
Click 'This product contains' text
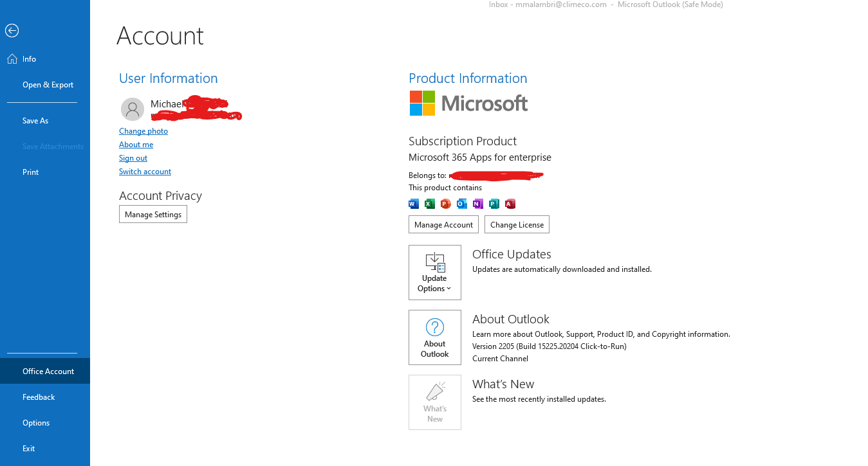(445, 188)
